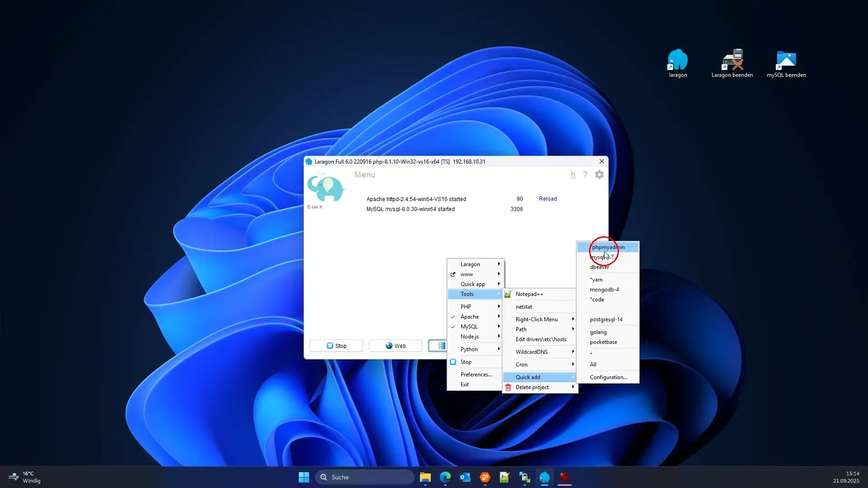Click the question mark help icon
Viewport: 868px width, 488px height.
tap(585, 175)
